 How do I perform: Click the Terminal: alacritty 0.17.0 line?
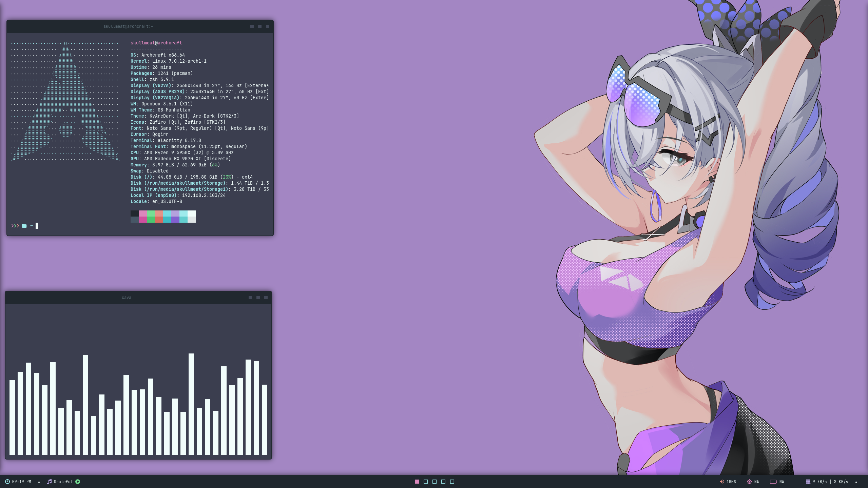pyautogui.click(x=166, y=140)
